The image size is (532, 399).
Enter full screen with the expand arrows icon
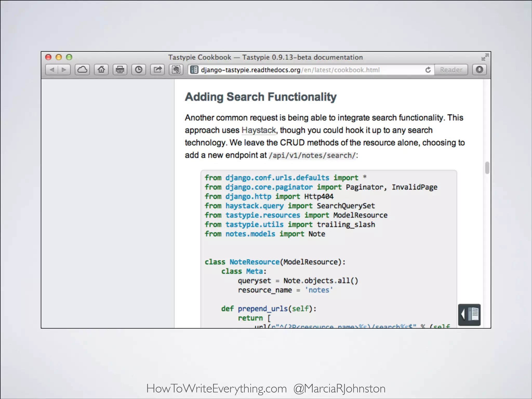(485, 57)
